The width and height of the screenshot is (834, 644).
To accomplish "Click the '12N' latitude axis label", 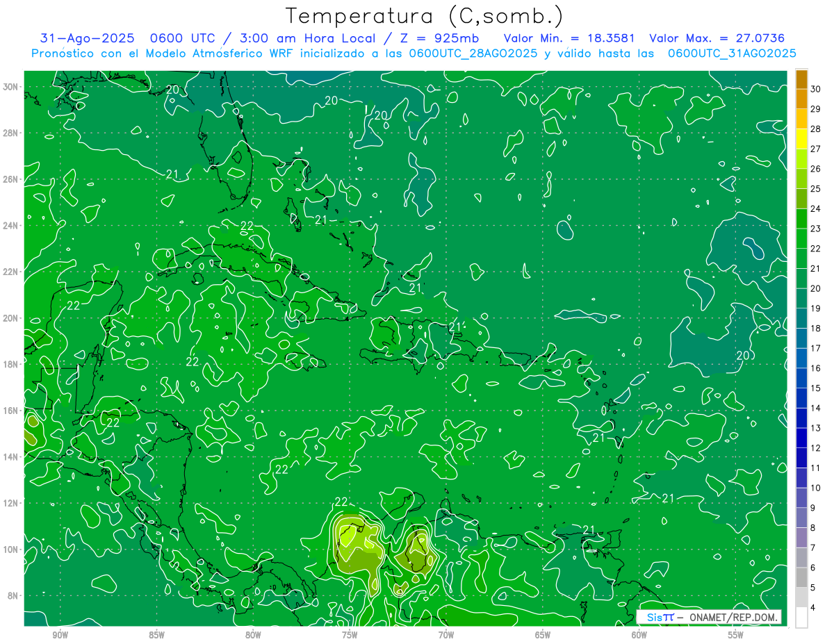I will (12, 503).
